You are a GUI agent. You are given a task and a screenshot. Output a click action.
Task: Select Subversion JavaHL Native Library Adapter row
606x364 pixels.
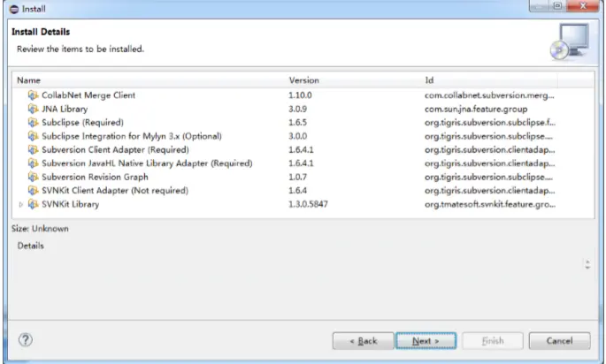[303, 163]
